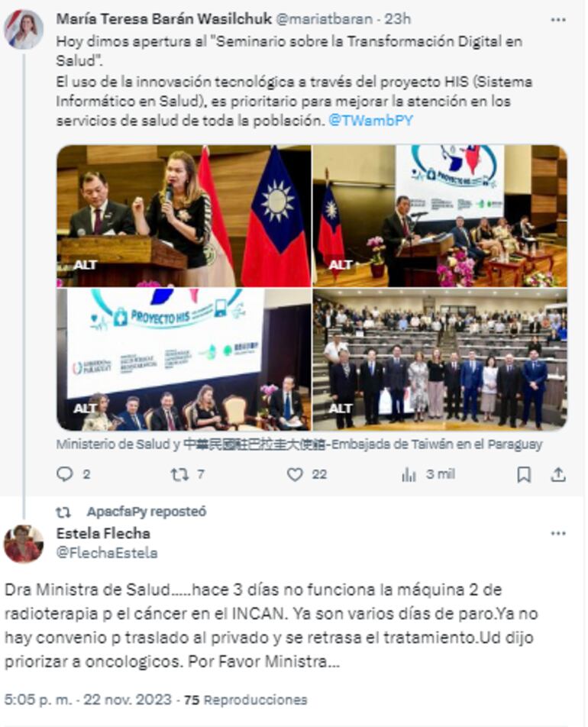588x727 pixels.
Task: Open the Proyecto HIS banner photo
Action: [183, 360]
